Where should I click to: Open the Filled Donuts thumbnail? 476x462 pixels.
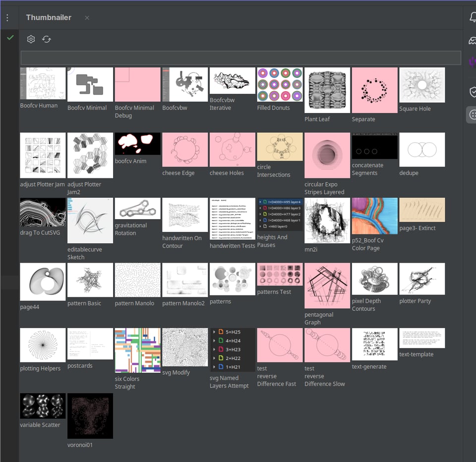(x=280, y=85)
